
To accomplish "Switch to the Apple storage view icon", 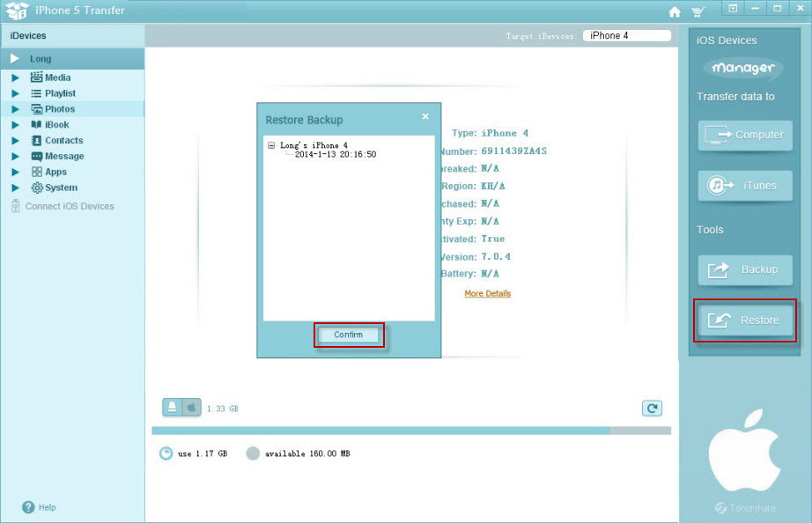I will click(192, 408).
